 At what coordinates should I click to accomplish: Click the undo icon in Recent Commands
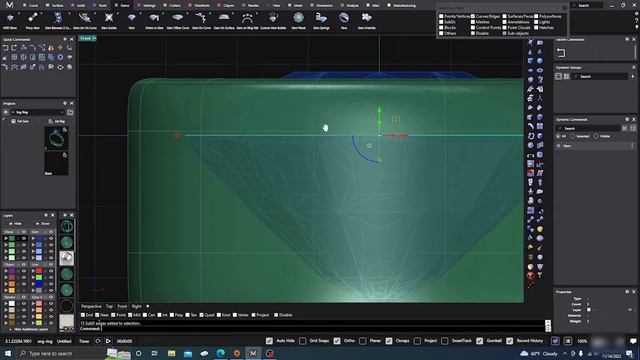[561, 53]
